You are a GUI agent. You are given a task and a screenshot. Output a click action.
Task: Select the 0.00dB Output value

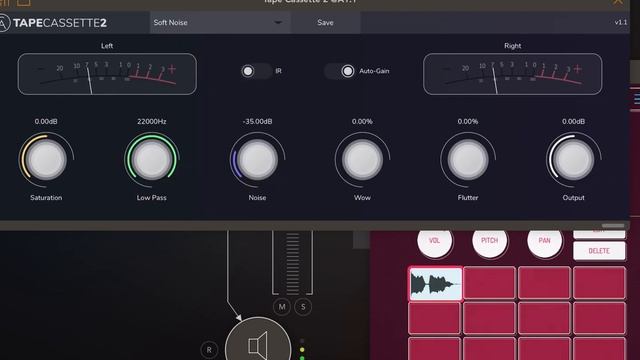pyautogui.click(x=573, y=121)
